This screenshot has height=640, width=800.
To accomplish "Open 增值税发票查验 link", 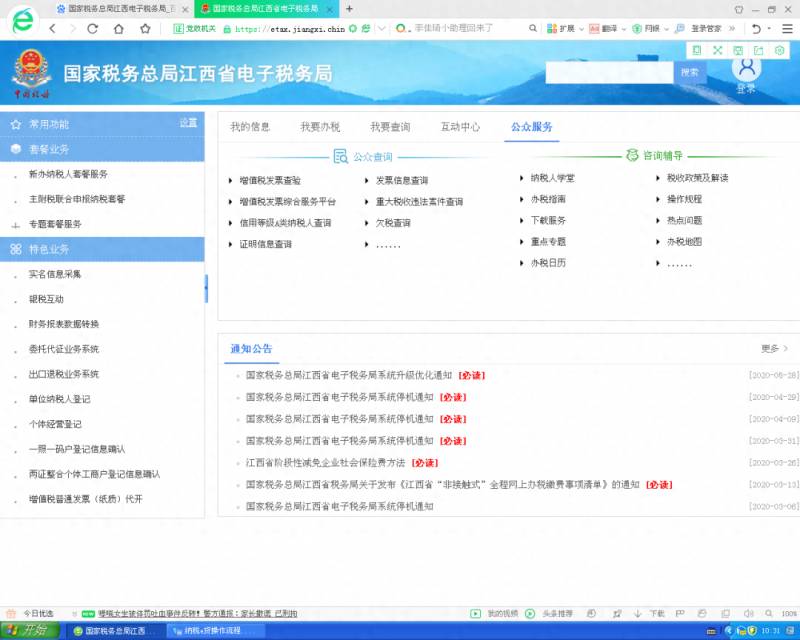I will [x=270, y=180].
